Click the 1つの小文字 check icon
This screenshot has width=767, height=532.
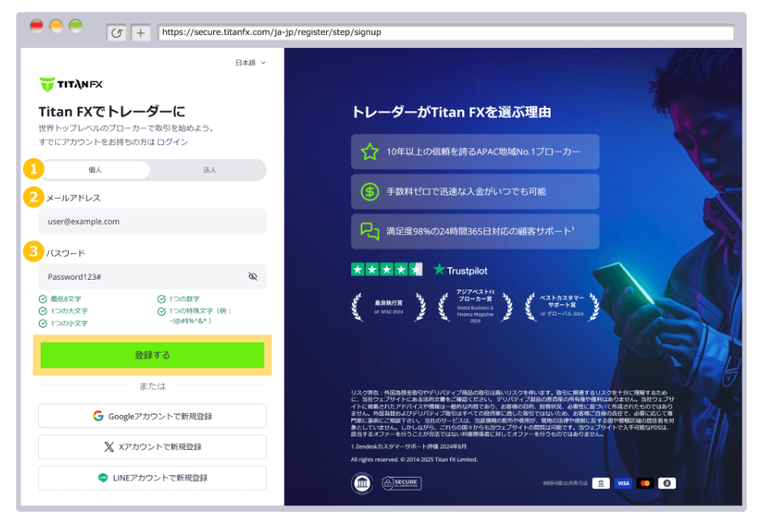[x=43, y=324]
